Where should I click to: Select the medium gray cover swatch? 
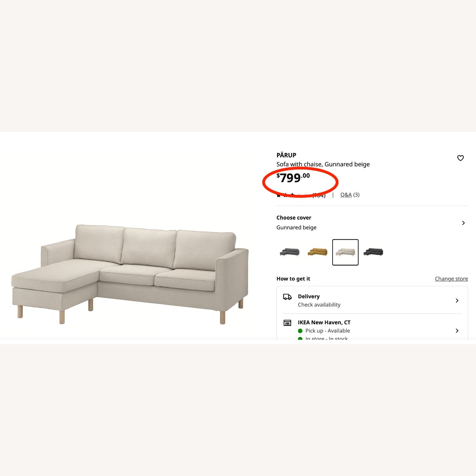click(x=289, y=252)
